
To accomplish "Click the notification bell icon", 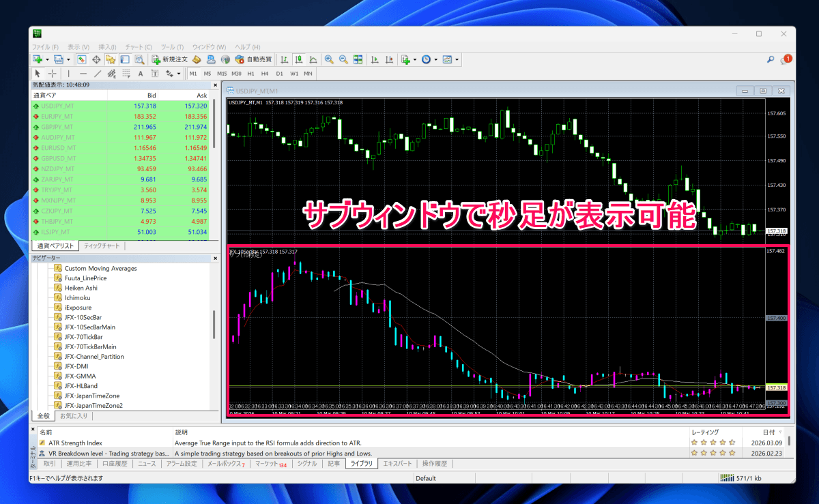I will pyautogui.click(x=788, y=59).
